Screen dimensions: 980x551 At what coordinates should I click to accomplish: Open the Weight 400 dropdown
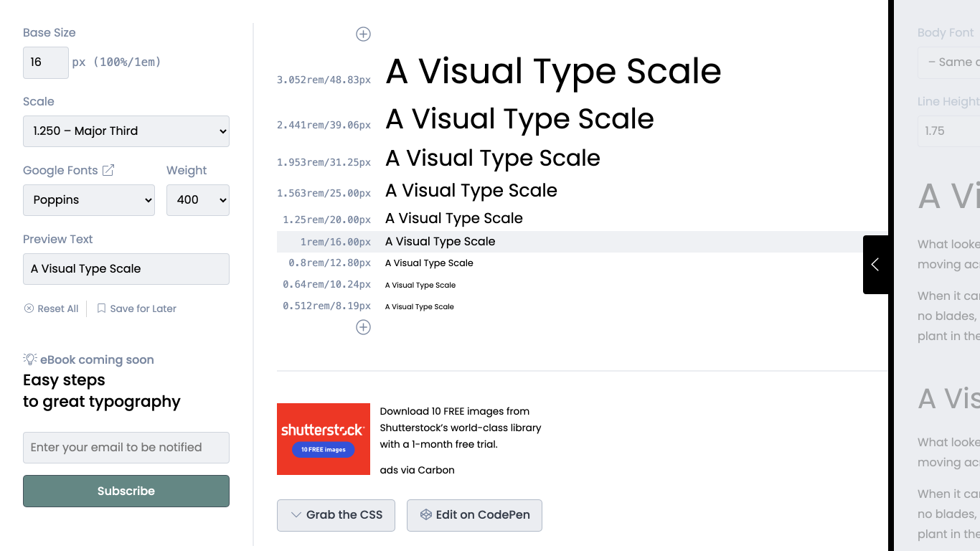coord(198,200)
